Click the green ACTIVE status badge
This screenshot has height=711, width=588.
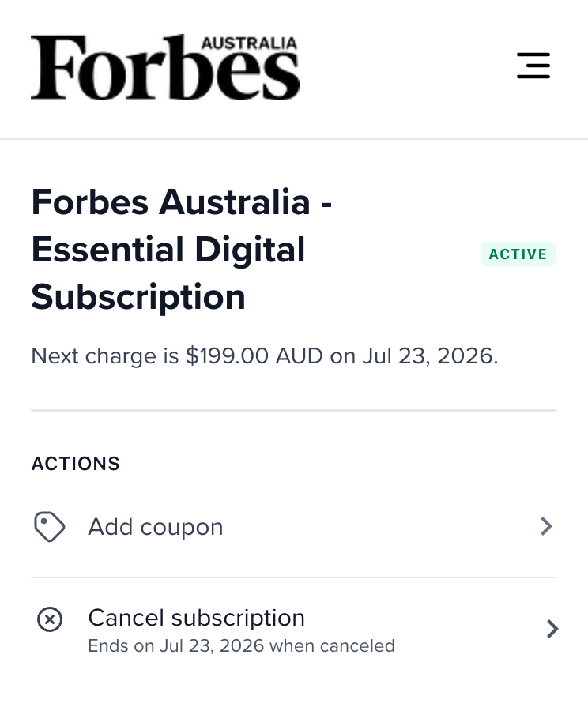coord(518,254)
